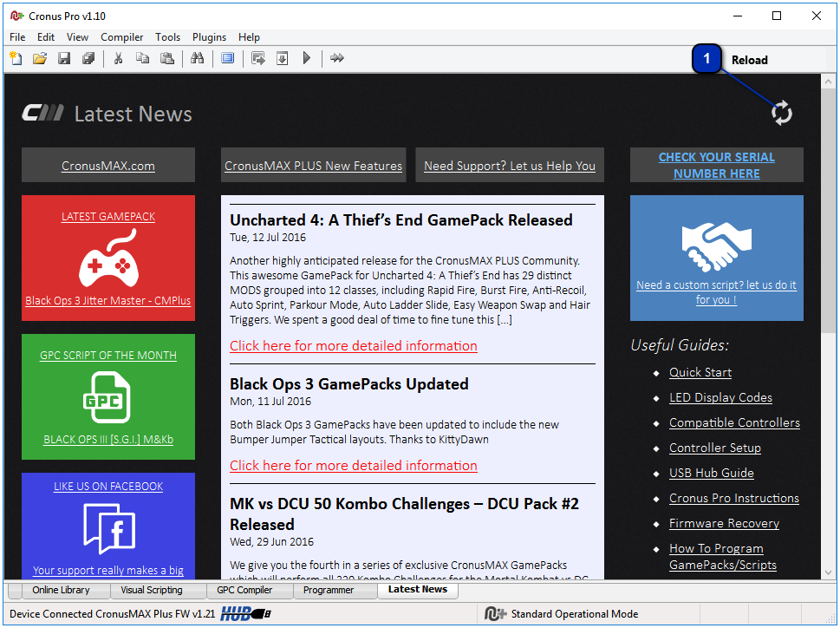This screenshot has height=628, width=840.
Task: Open the CronusMAX.com link
Action: click(x=108, y=167)
